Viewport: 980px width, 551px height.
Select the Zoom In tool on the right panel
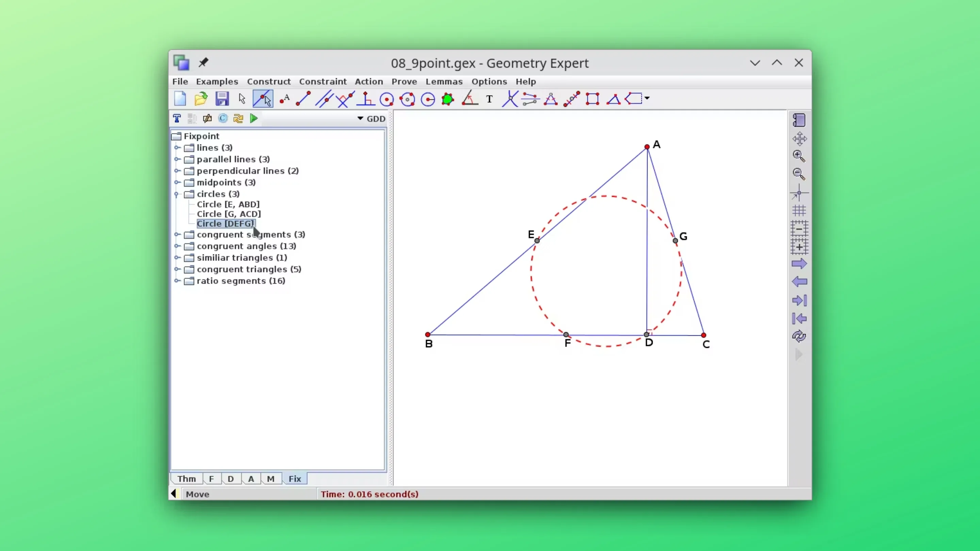tap(799, 156)
